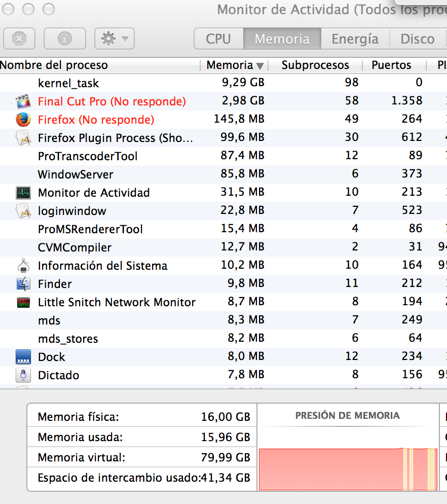Select the ProMSRendererTool process
Image resolution: width=447 pixels, height=504 pixels.
click(x=90, y=229)
